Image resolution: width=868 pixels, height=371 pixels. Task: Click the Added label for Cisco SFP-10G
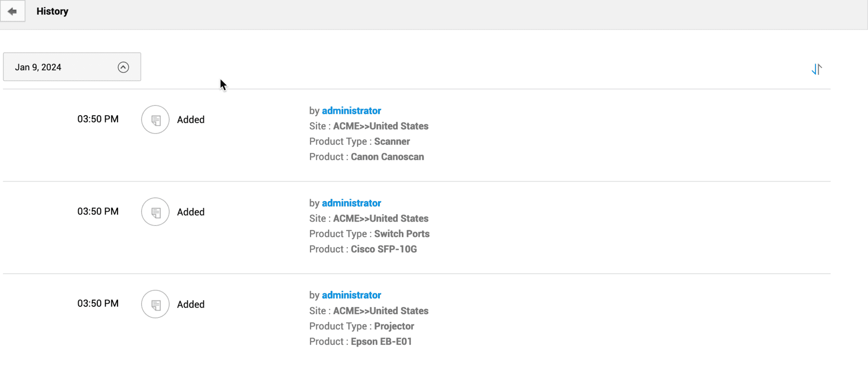[x=191, y=212]
